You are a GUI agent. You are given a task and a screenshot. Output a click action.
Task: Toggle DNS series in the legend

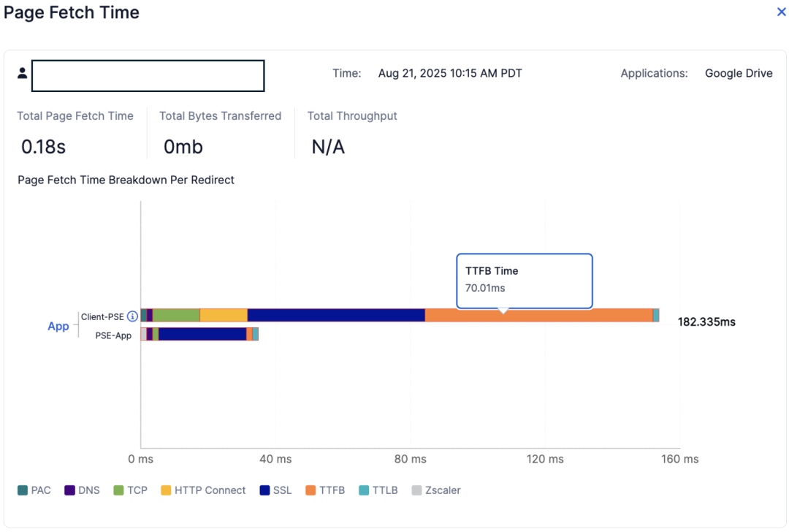point(70,490)
